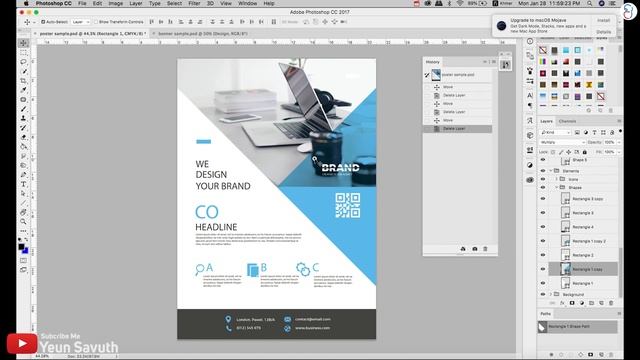The height and width of the screenshot is (360, 640).
Task: Select the Eraser tool
Action: (23, 137)
